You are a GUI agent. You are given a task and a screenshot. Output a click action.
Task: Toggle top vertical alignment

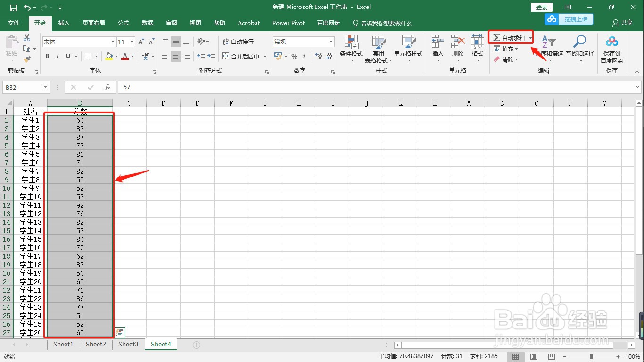[165, 42]
